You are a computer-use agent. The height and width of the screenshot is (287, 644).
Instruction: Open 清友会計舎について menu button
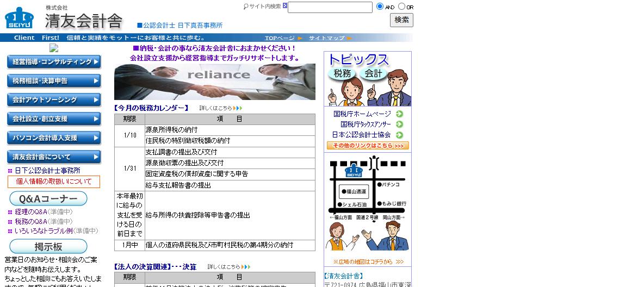[54, 157]
